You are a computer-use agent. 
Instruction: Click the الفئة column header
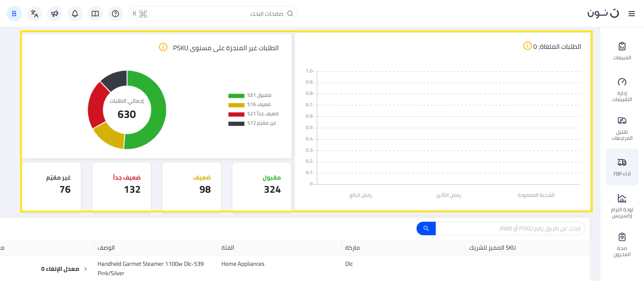[x=227, y=248]
